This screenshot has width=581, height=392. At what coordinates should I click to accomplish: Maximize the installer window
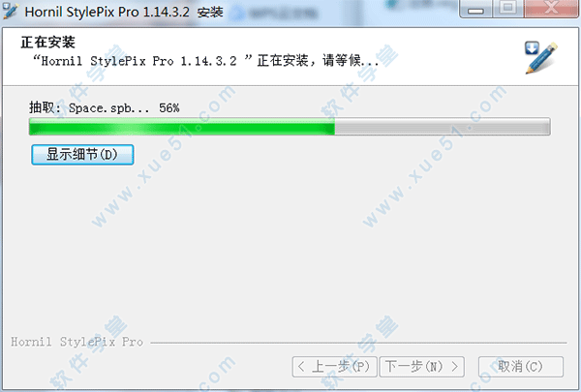click(x=508, y=9)
